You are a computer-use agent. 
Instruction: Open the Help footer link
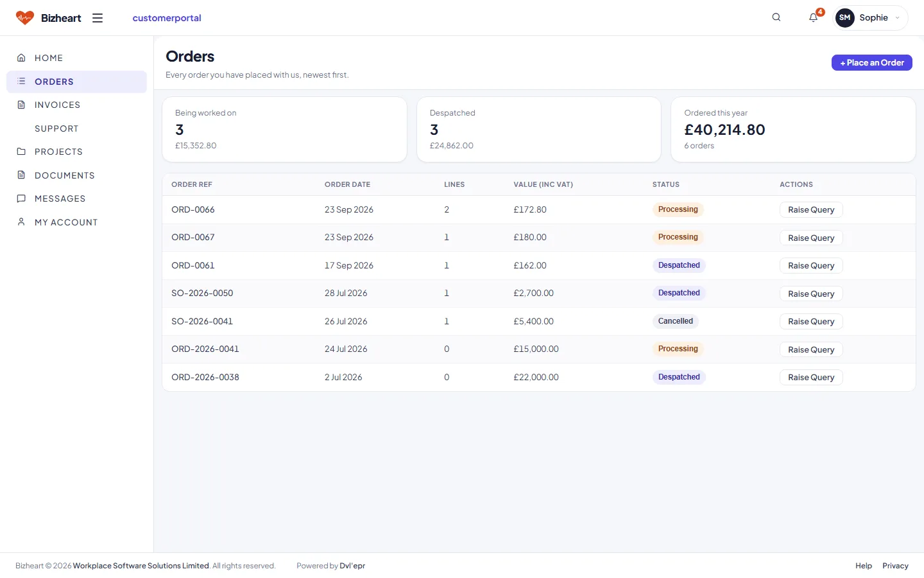click(x=864, y=566)
